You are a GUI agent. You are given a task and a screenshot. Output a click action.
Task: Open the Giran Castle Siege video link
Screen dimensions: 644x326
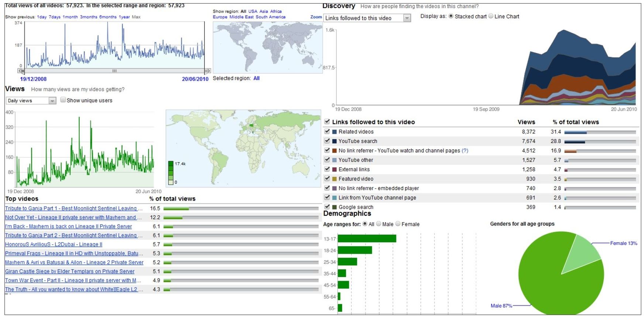pos(70,271)
